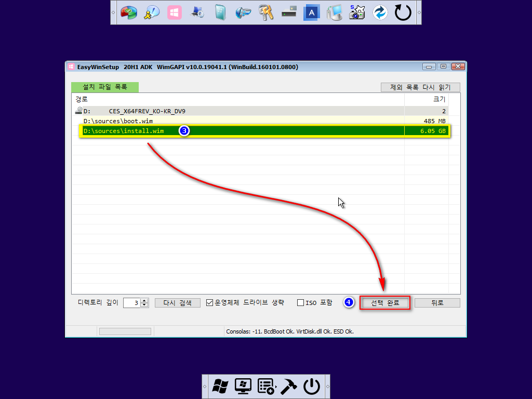The width and height of the screenshot is (532, 399).
Task: Click the status bar Consolas BcdBoot Ok text
Action: [290, 331]
